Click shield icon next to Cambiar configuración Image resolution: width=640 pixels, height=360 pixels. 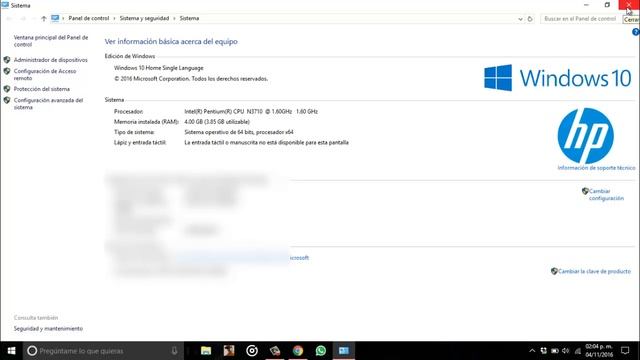[x=585, y=191]
